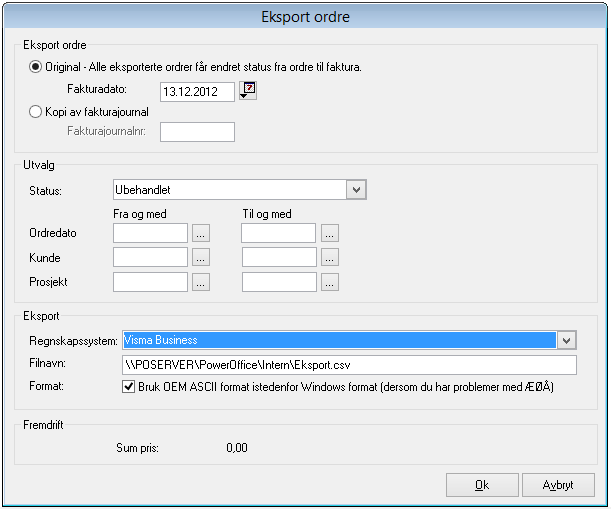The image size is (611, 509).
Task: Browse Ordredato Til og med lookup button
Action: (x=330, y=233)
